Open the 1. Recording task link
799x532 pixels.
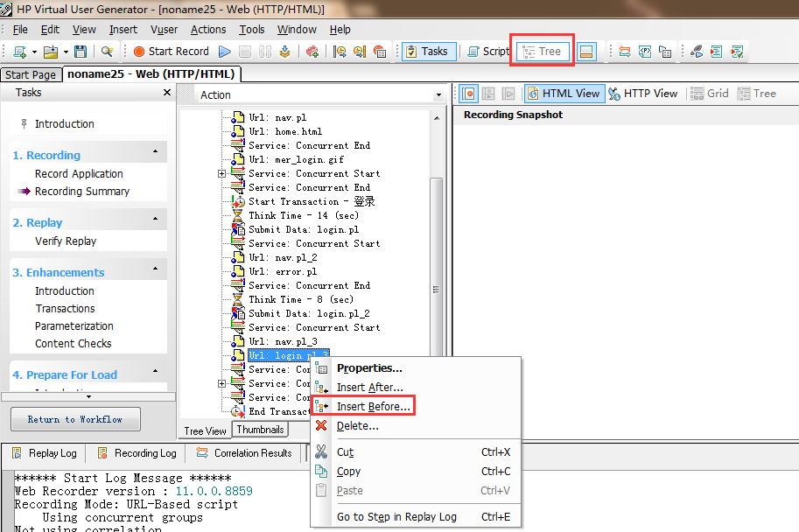pyautogui.click(x=46, y=156)
